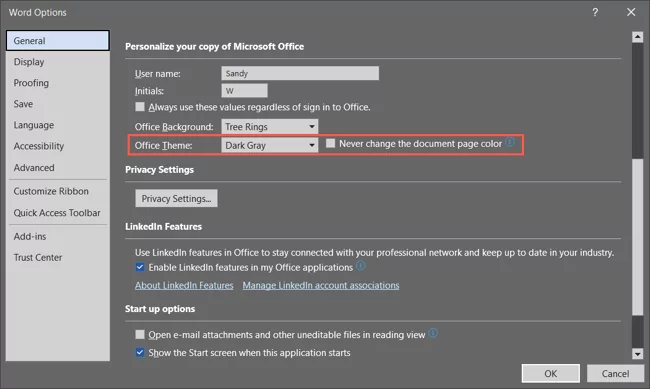Open the Advanced options category
Viewport: 650px width, 389px height.
58,168
